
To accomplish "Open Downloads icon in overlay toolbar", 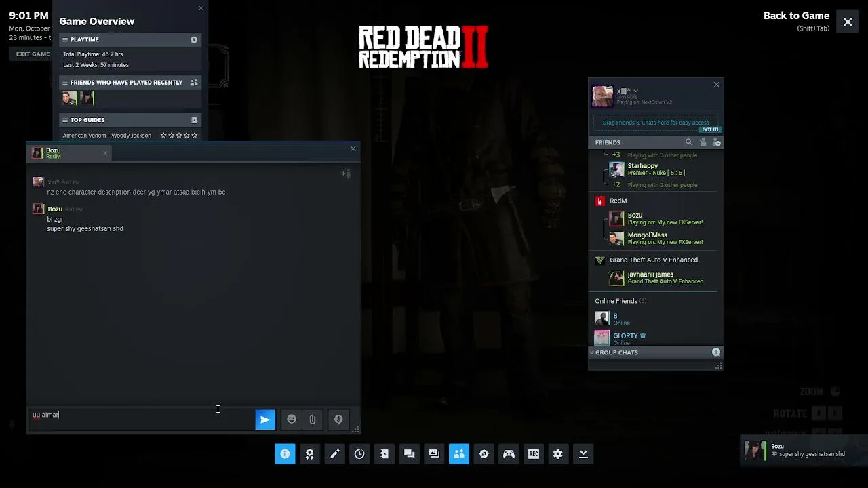I will pyautogui.click(x=583, y=454).
